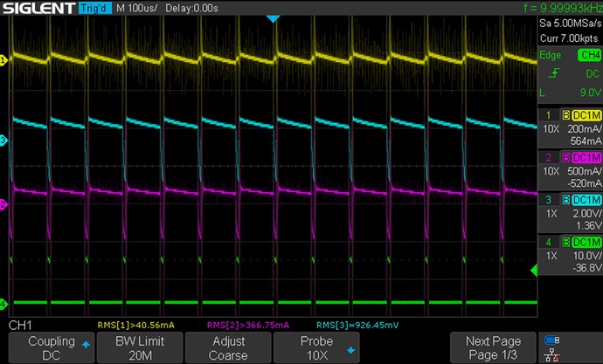Screen dimensions: 603x364
Task: Click the Delay:0.00s readout
Action: tap(191, 8)
